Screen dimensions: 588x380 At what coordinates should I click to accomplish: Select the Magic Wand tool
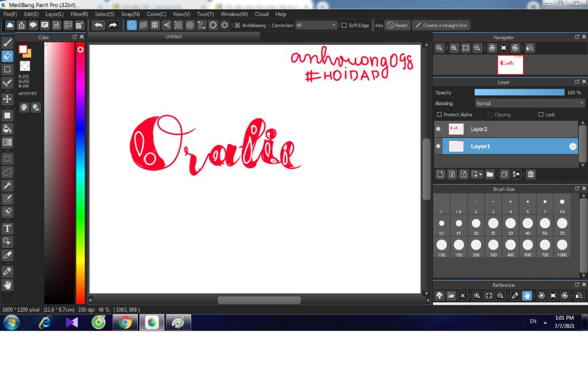7,185
